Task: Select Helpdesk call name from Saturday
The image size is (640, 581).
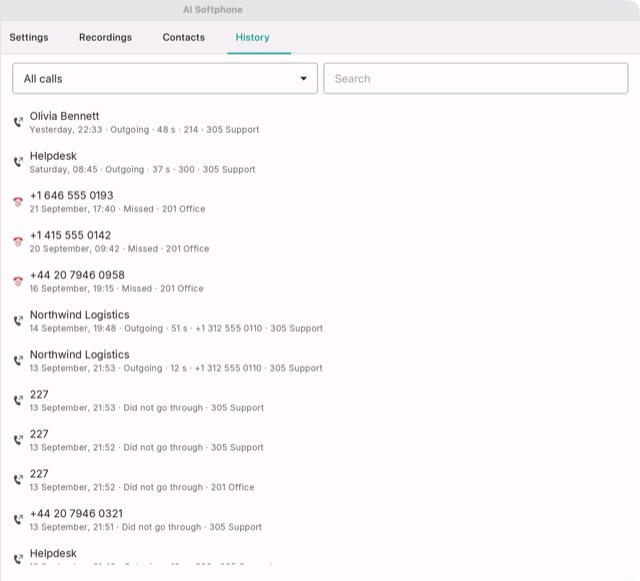Action: [x=53, y=156]
